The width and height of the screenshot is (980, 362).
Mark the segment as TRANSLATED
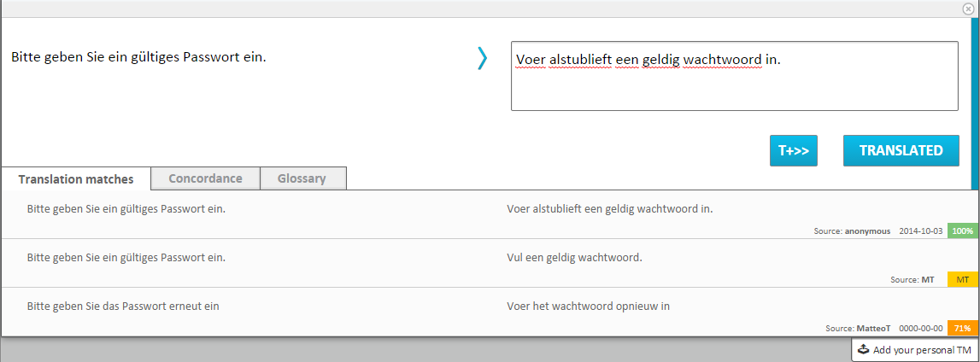[x=901, y=150]
